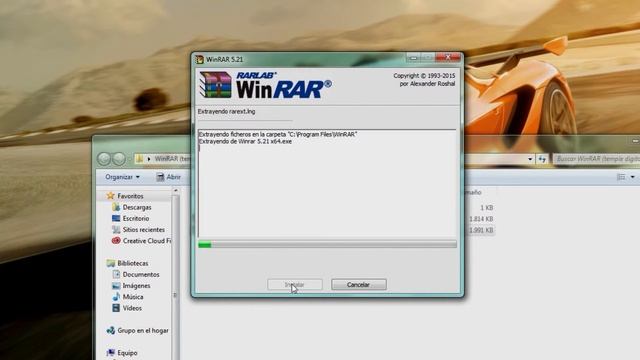
Task: Go back in the Explorer window
Action: click(104, 159)
